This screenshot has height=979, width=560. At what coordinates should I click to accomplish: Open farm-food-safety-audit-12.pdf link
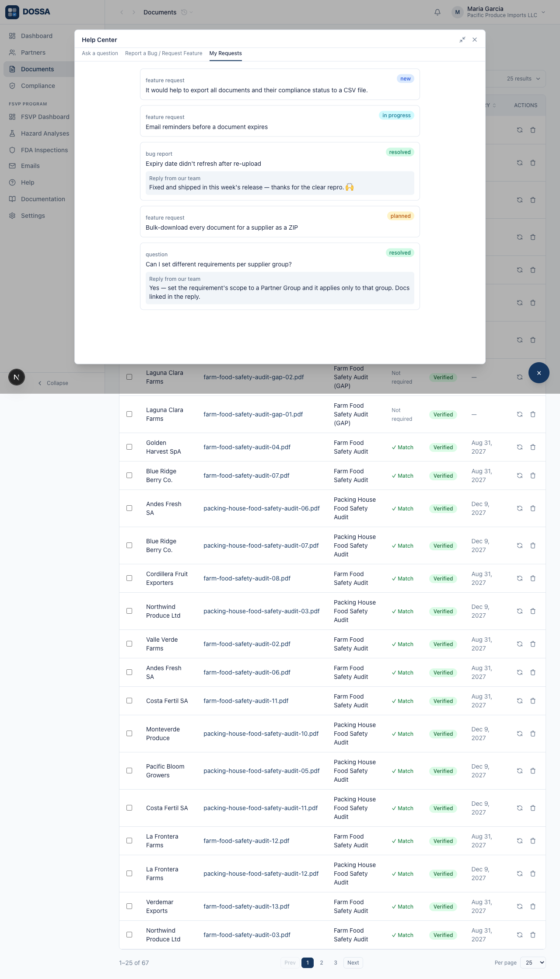click(x=246, y=841)
